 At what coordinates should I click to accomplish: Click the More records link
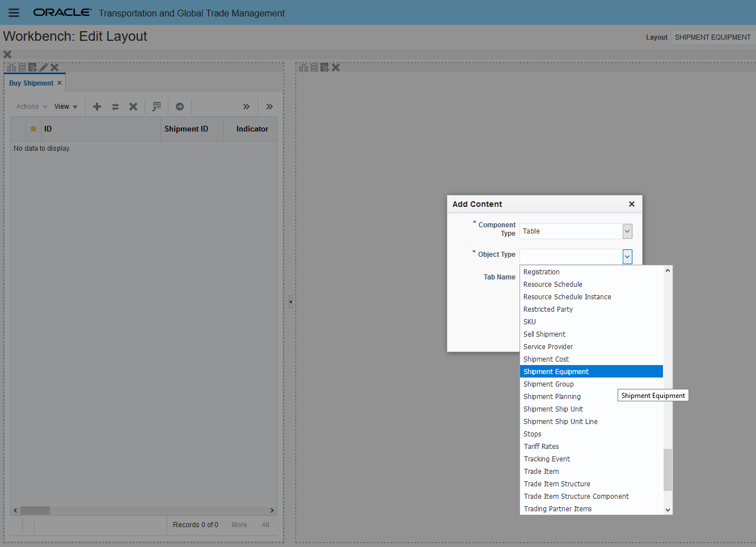click(x=239, y=525)
